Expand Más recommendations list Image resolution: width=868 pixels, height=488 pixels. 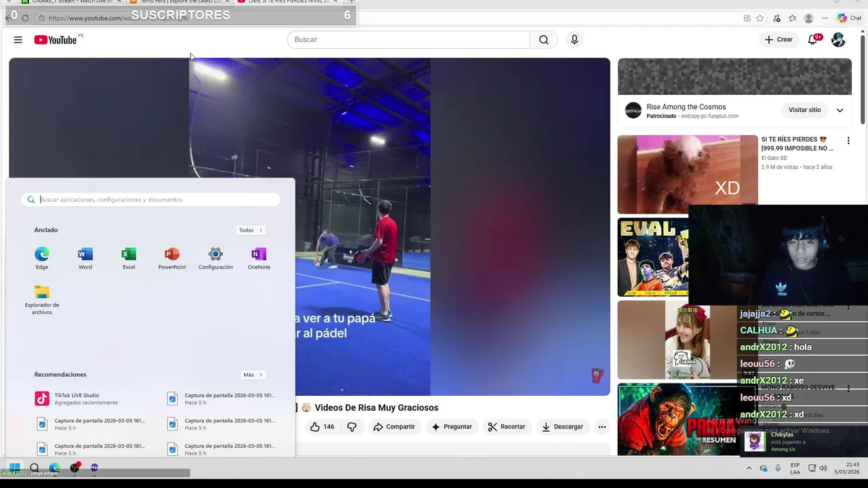[x=253, y=375]
